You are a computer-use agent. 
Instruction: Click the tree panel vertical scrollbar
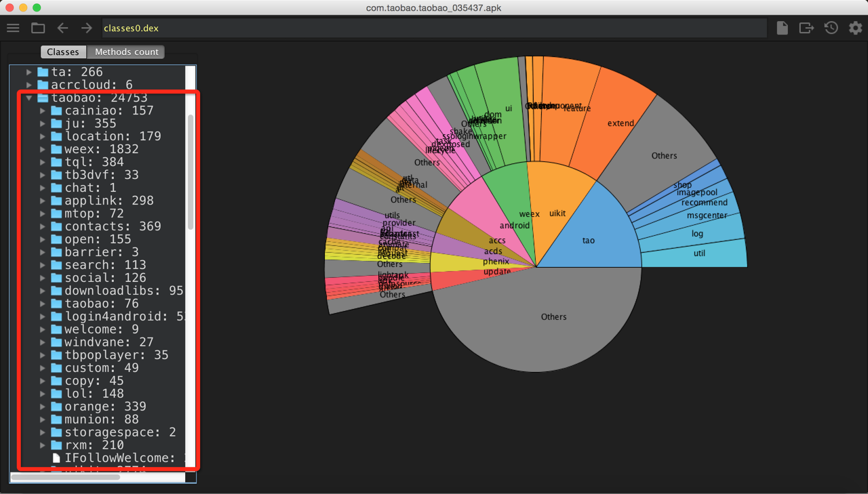point(191,173)
